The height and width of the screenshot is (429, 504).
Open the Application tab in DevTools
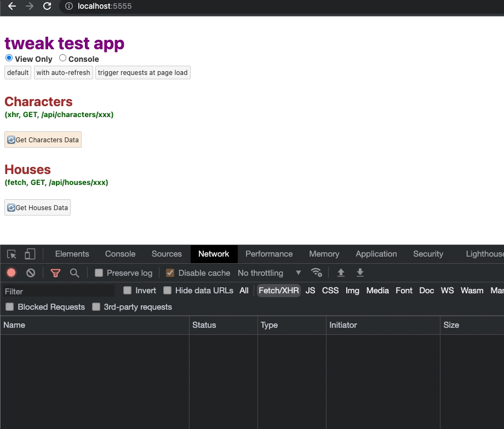tap(376, 254)
